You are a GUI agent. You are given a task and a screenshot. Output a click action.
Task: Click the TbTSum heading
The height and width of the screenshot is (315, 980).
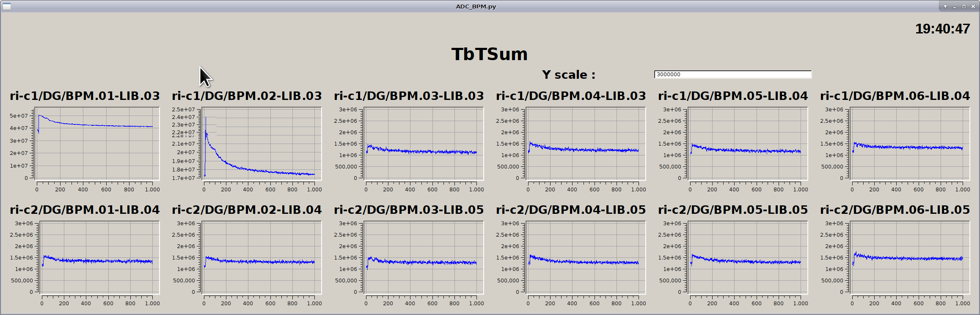pos(490,54)
